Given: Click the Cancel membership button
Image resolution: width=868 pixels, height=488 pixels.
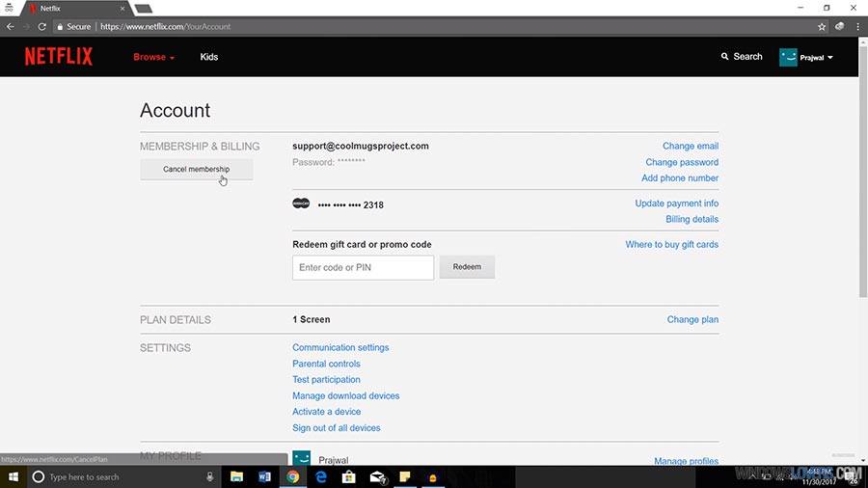Looking at the screenshot, I should pyautogui.click(x=197, y=170).
